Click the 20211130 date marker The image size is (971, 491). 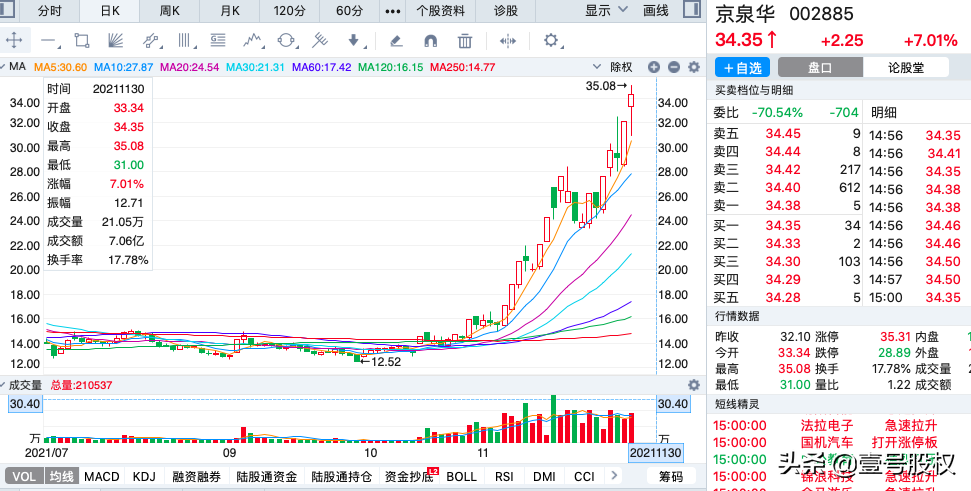(x=655, y=453)
